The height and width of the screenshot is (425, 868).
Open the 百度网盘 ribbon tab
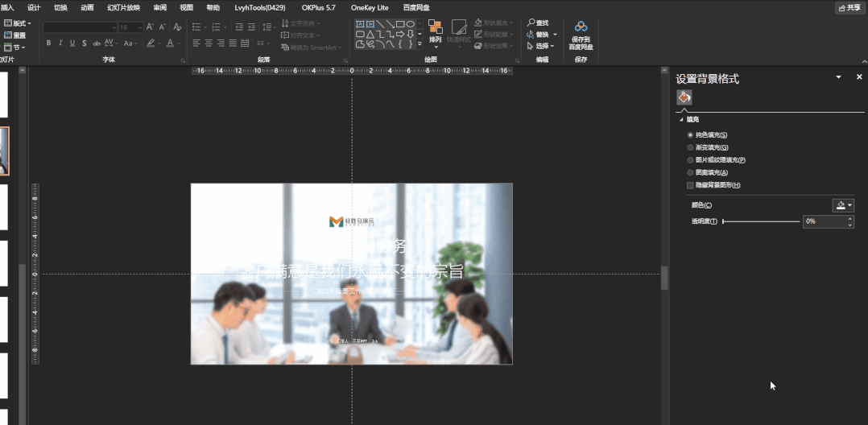(x=416, y=8)
